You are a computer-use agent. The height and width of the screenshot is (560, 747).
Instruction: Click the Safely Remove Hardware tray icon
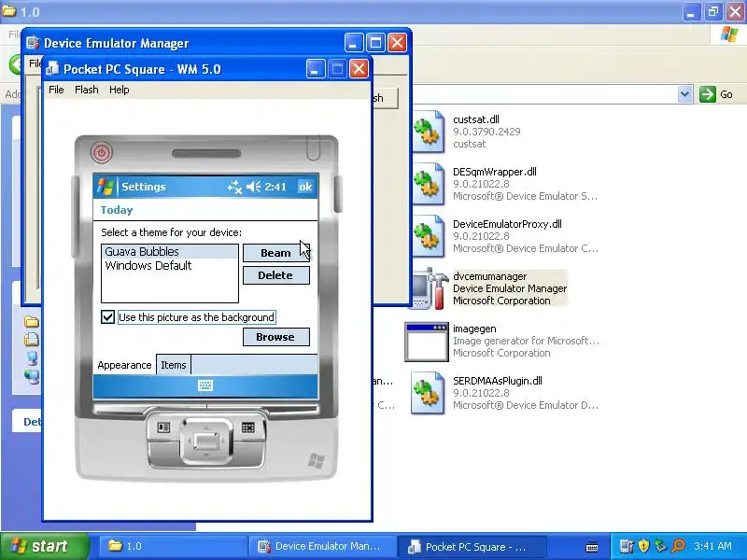pyautogui.click(x=660, y=546)
